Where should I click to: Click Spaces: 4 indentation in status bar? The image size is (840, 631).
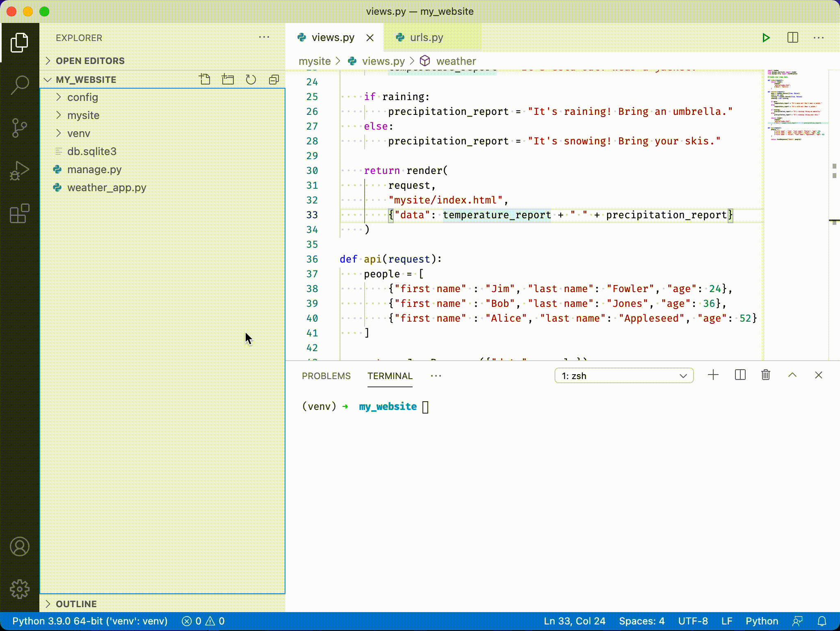point(641,621)
